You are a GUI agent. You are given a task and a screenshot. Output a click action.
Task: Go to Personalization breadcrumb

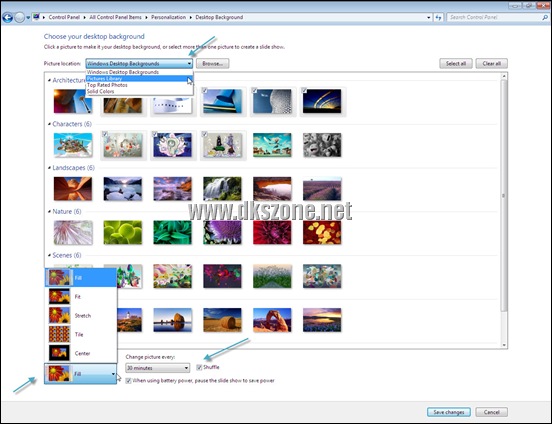pyautogui.click(x=168, y=17)
